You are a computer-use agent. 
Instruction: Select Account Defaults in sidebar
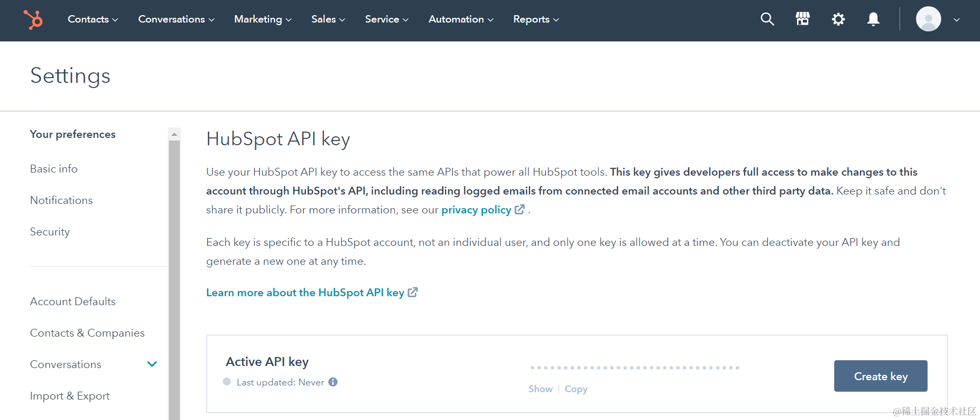(x=73, y=301)
